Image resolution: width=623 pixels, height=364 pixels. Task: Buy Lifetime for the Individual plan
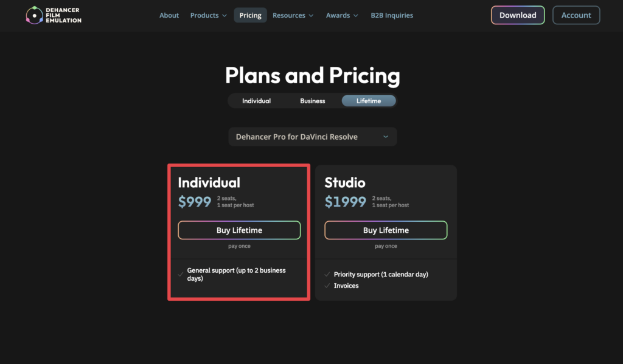point(239,230)
